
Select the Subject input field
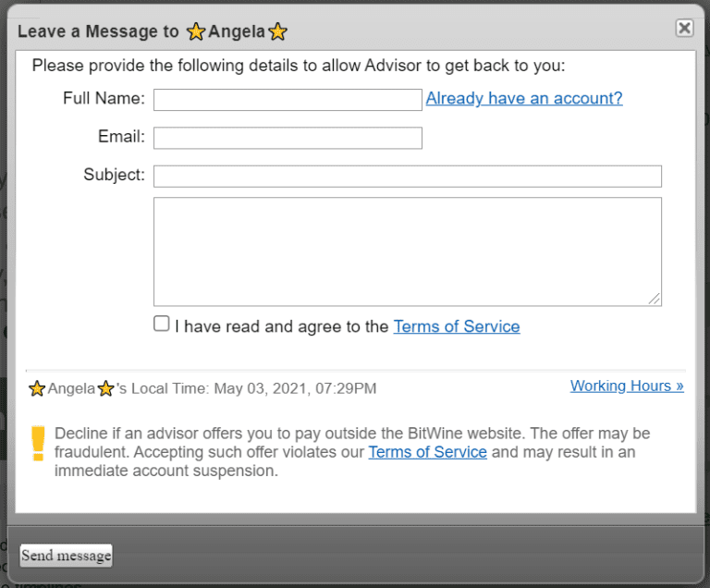pyautogui.click(x=407, y=176)
